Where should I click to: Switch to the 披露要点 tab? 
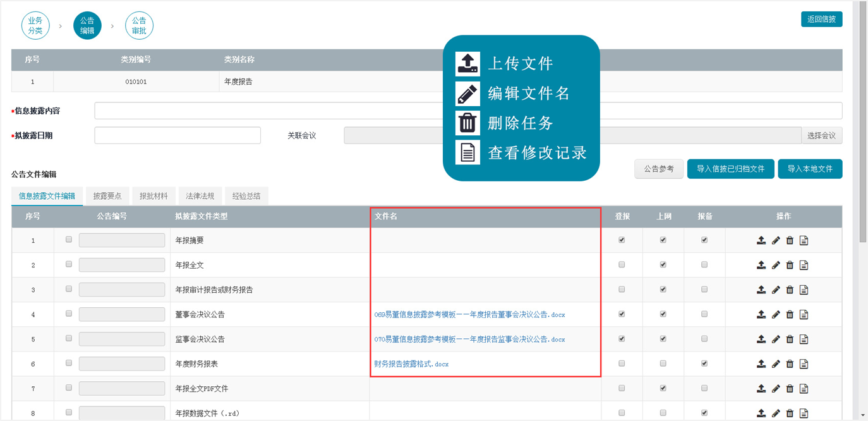(107, 196)
